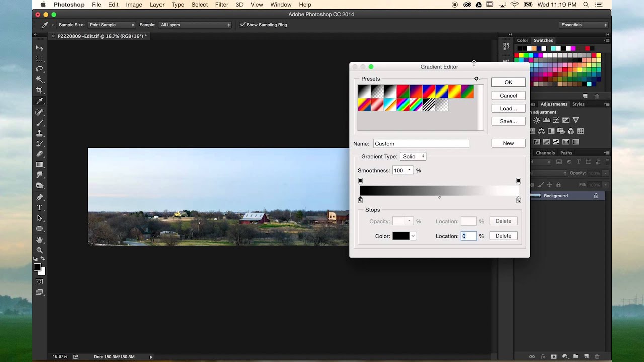
Task: Click the gradient Name text field
Action: (x=421, y=143)
